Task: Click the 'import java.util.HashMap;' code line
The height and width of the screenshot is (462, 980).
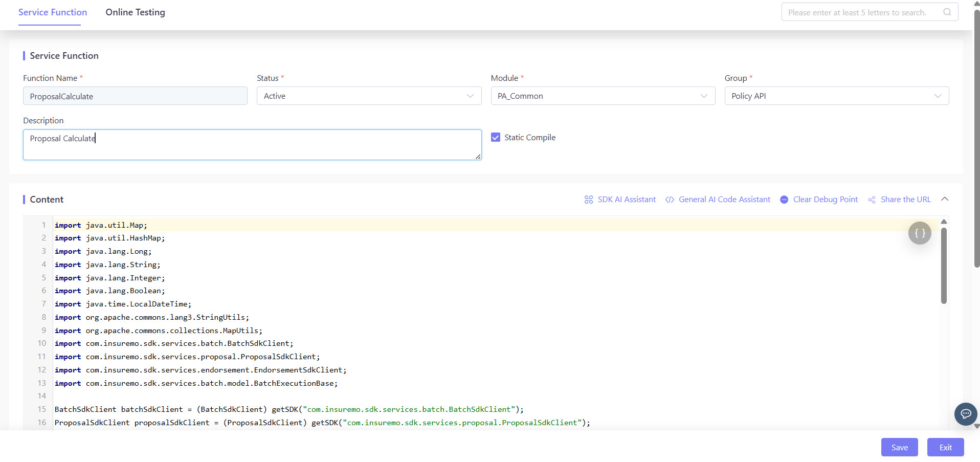Action: click(x=110, y=238)
